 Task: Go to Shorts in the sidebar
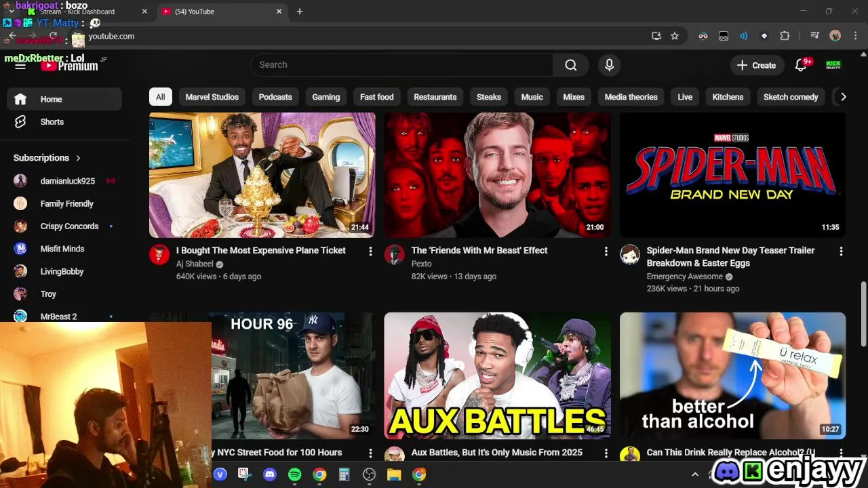[64, 122]
